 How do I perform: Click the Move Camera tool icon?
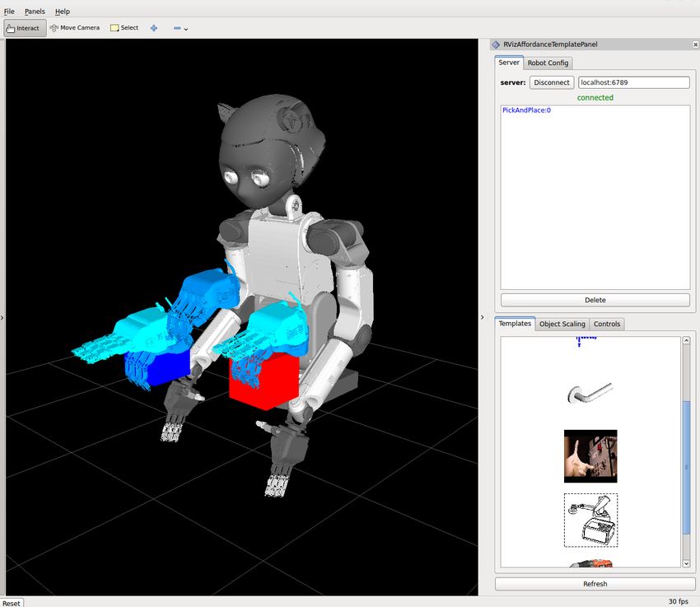(x=54, y=28)
